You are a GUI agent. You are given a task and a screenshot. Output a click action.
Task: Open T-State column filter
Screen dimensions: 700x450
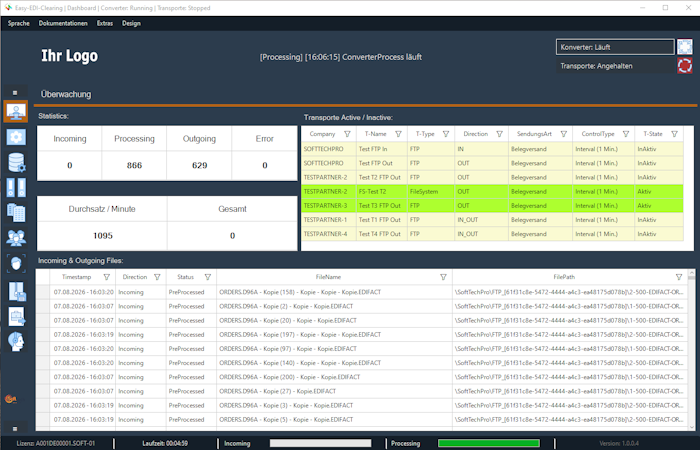coord(675,134)
